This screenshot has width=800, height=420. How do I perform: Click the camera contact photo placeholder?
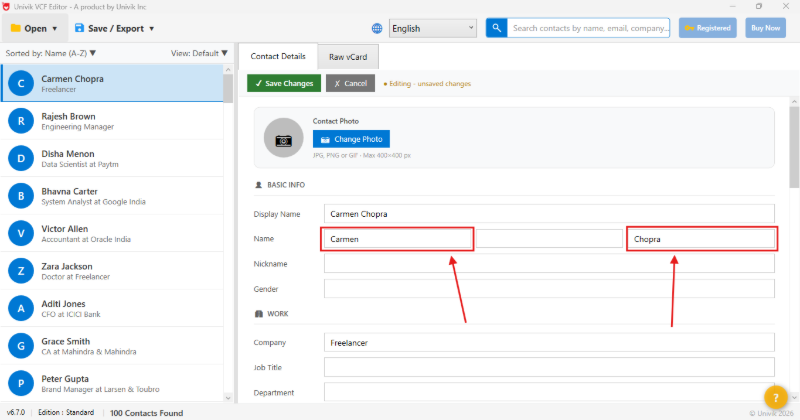point(284,138)
